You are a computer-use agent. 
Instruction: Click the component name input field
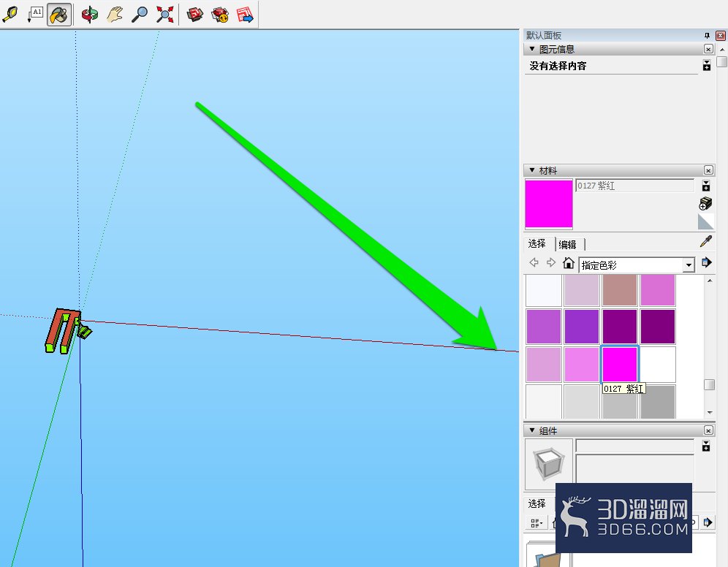tap(634, 446)
